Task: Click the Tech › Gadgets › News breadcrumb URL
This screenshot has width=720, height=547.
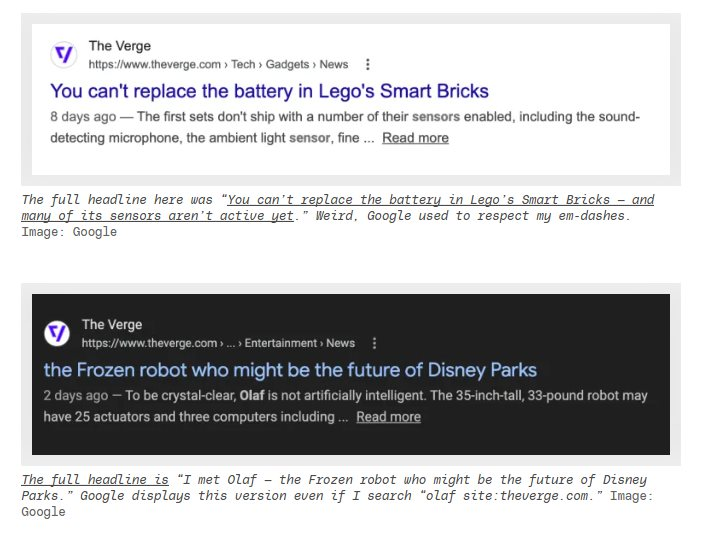Action: click(x=218, y=64)
